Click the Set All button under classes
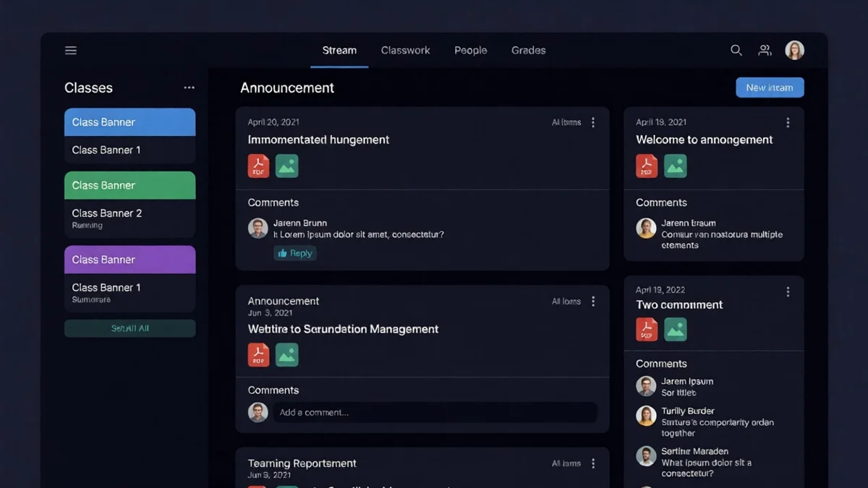The height and width of the screenshot is (488, 868). pyautogui.click(x=130, y=328)
